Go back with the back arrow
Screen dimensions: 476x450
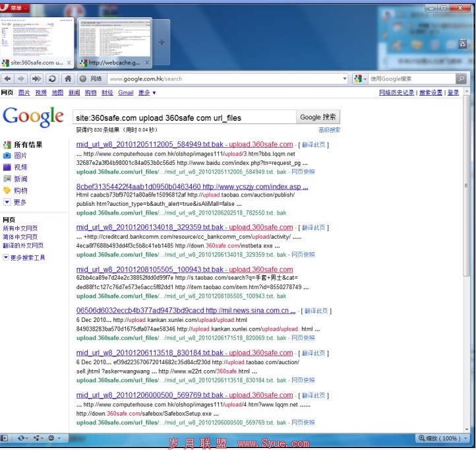click(8, 79)
